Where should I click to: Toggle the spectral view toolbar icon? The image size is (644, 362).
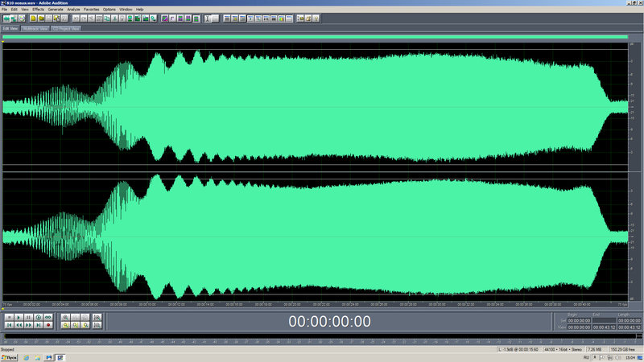pyautogui.click(x=164, y=19)
